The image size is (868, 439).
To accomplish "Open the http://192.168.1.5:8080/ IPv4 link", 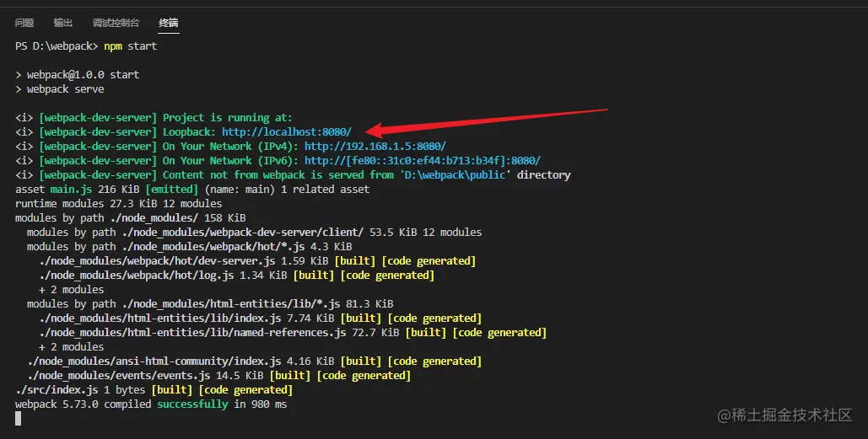I will pyautogui.click(x=375, y=147).
